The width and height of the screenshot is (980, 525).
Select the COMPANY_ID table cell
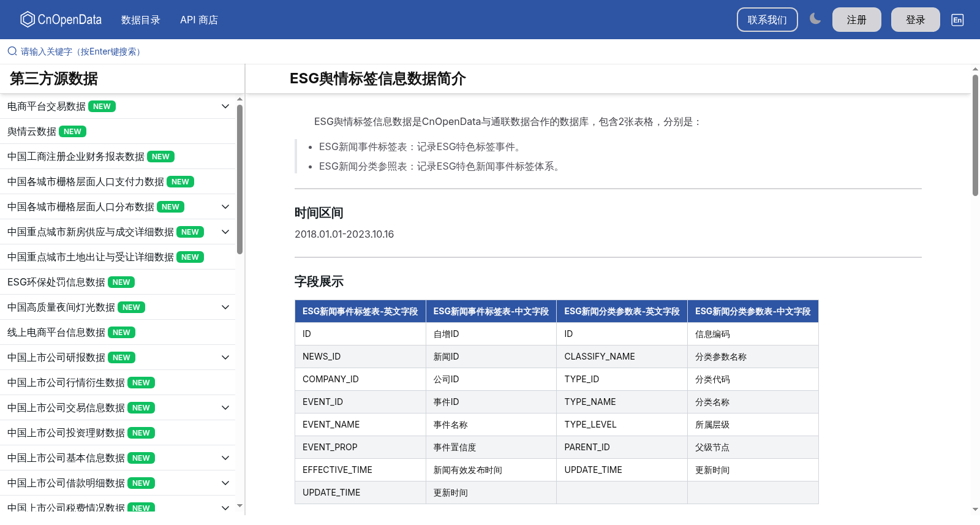pyautogui.click(x=360, y=379)
